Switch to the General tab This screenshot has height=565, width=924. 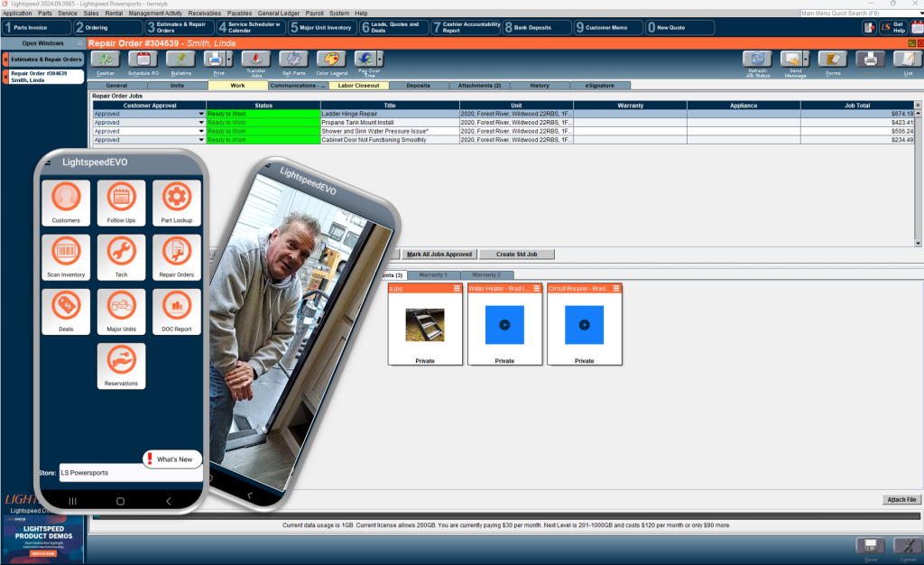tap(116, 86)
